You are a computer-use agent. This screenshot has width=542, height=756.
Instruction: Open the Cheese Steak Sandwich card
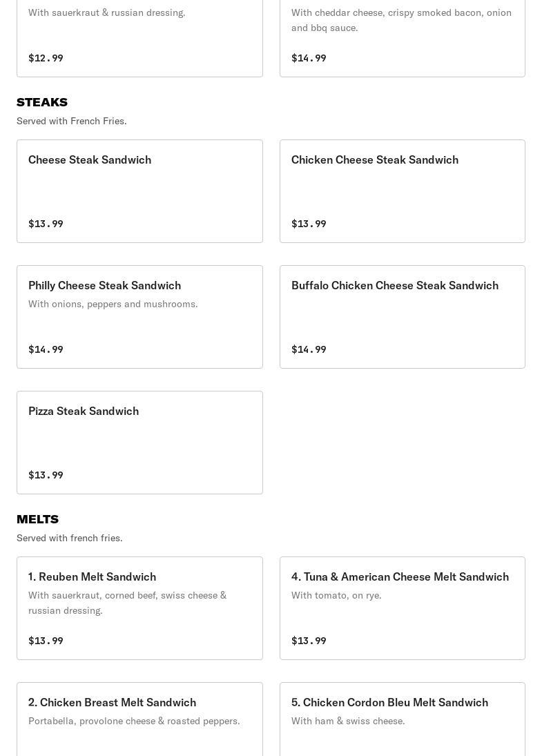[140, 191]
